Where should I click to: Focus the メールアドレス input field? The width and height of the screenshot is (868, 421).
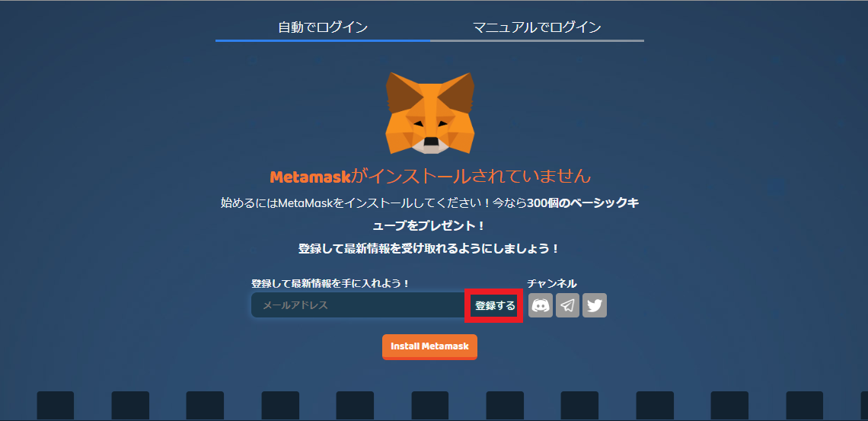(x=359, y=305)
